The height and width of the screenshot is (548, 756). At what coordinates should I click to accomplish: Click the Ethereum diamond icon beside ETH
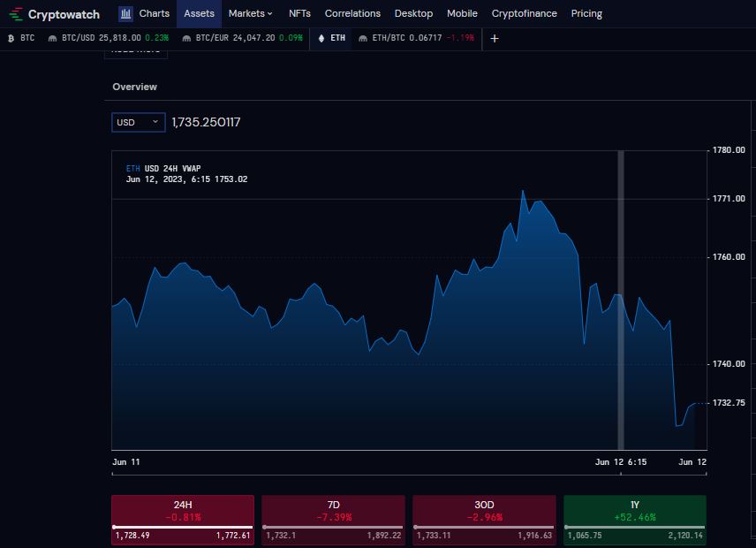coord(321,38)
